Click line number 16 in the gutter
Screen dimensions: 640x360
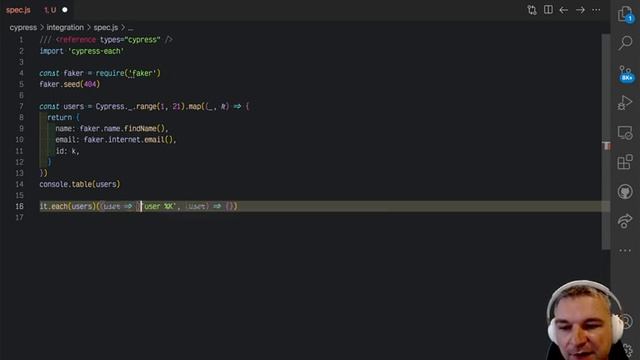coord(20,206)
